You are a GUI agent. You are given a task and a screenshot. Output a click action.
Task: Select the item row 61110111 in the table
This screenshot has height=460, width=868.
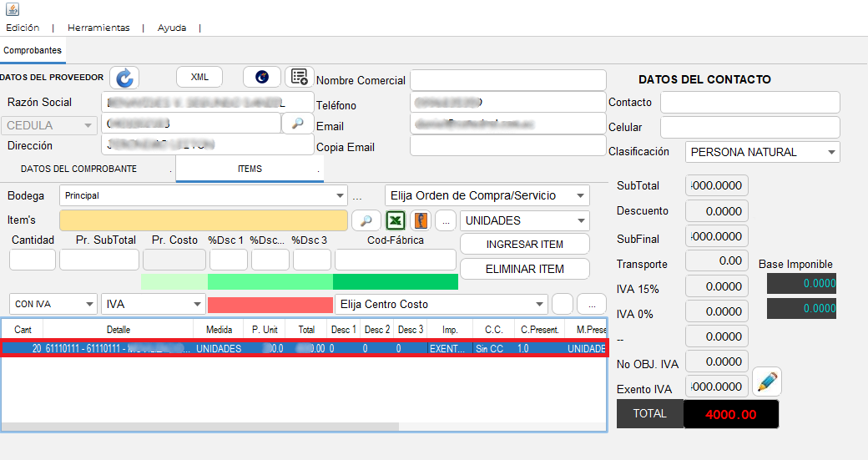click(x=304, y=349)
